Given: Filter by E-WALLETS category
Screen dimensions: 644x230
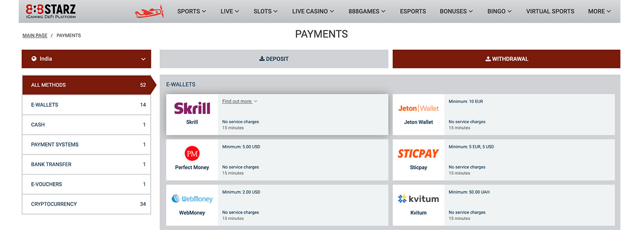Looking at the screenshot, I should [86, 105].
